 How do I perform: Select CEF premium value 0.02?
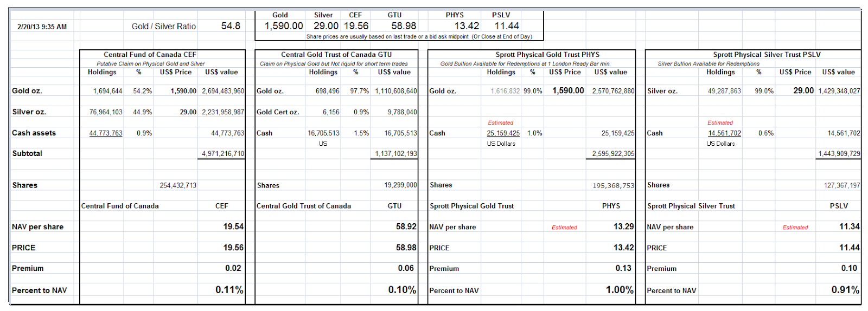click(234, 268)
